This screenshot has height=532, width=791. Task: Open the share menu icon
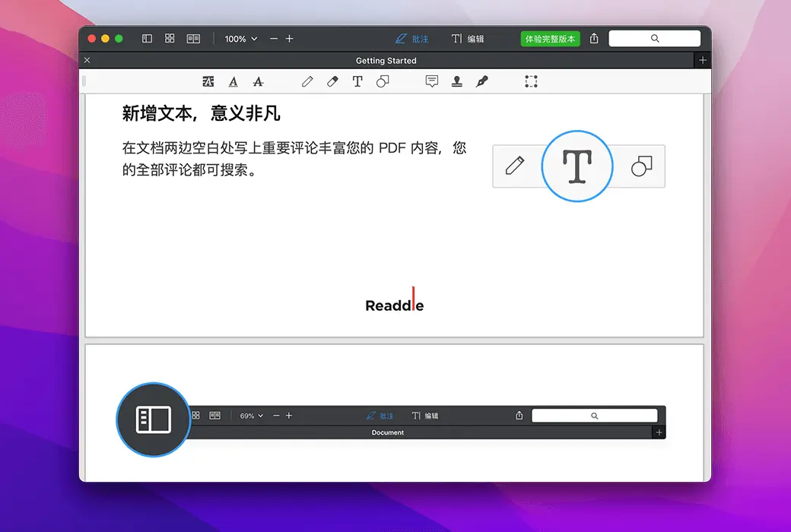click(594, 38)
